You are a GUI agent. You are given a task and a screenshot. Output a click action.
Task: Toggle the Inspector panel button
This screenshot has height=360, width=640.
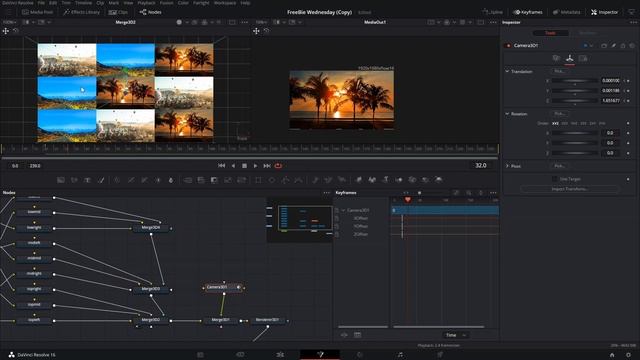click(x=604, y=12)
